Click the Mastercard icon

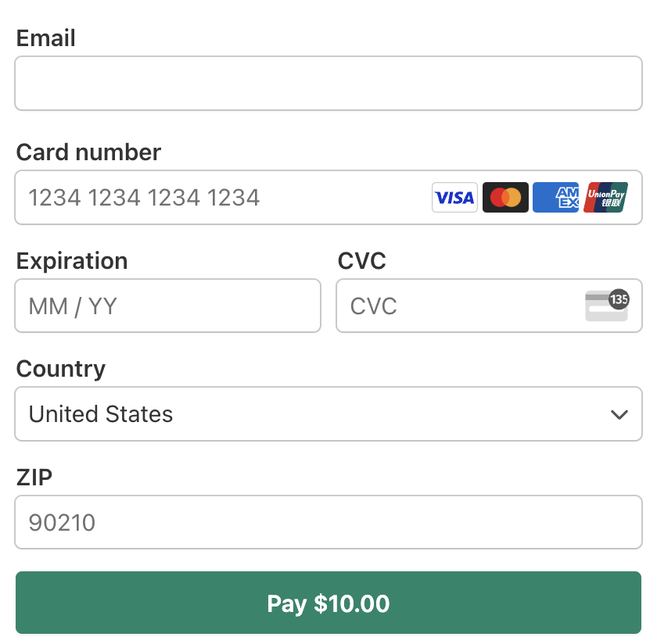[x=505, y=197]
